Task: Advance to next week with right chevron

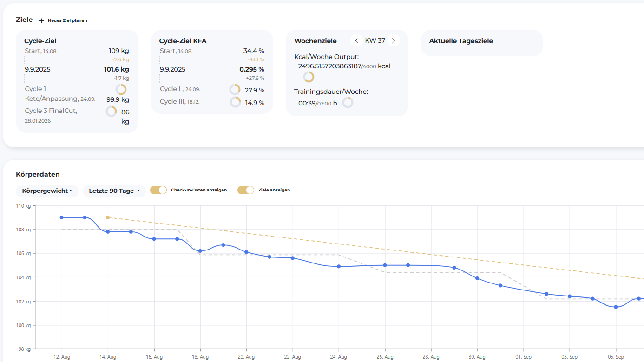Action: coord(393,41)
